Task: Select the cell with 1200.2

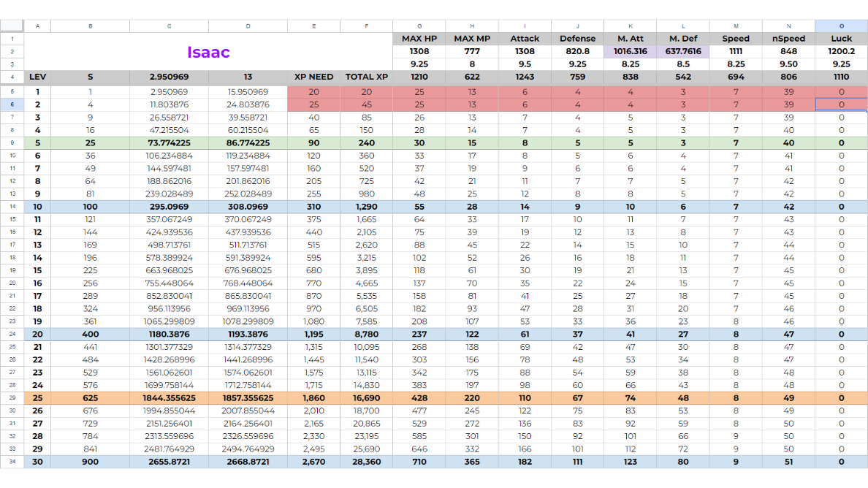Action: [841, 52]
